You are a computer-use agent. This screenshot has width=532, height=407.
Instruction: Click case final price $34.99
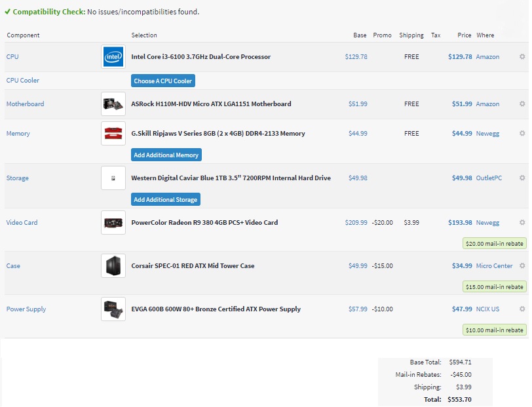(x=462, y=266)
